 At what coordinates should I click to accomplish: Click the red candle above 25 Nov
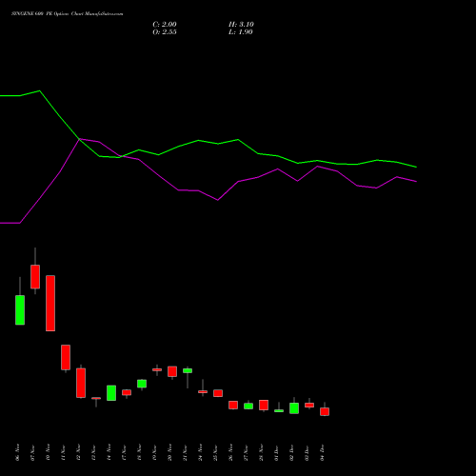(218, 393)
